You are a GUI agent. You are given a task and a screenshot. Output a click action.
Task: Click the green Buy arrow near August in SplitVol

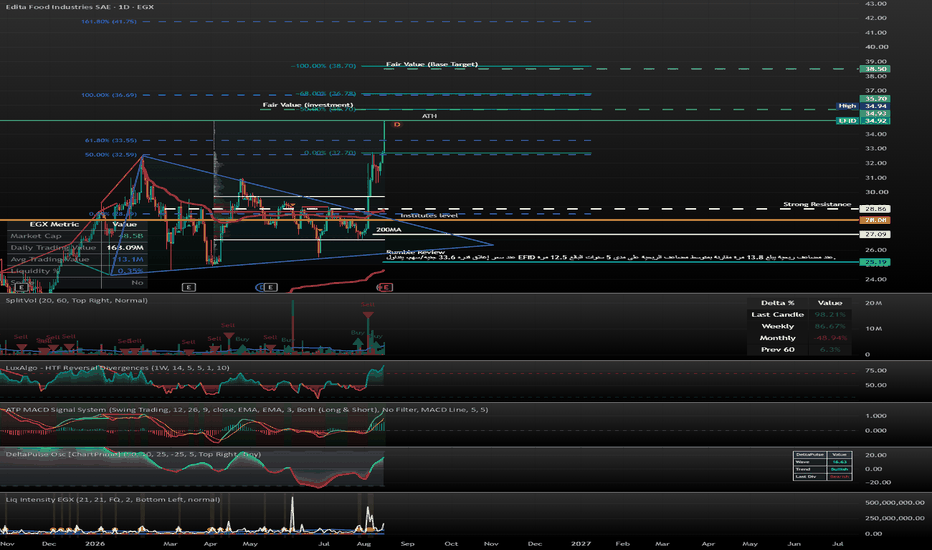coord(358,342)
